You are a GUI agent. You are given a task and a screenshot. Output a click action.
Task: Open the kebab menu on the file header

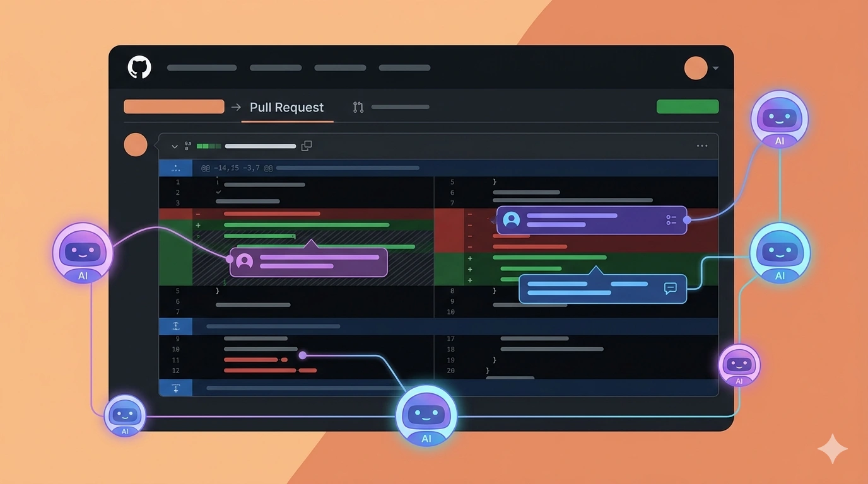tap(701, 146)
